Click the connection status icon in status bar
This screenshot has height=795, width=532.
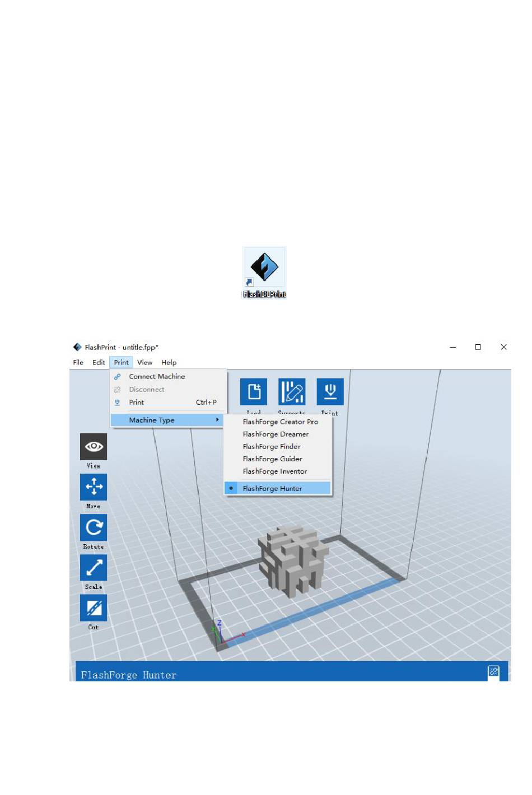(493, 671)
